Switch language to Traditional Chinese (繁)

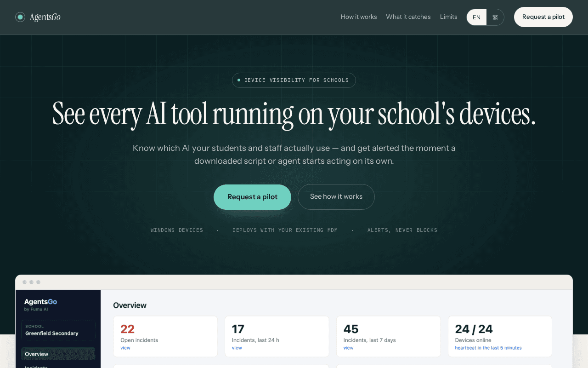pyautogui.click(x=495, y=17)
